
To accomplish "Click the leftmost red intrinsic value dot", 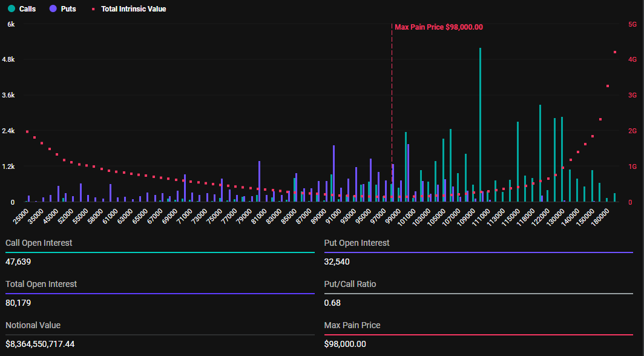I will click(27, 131).
